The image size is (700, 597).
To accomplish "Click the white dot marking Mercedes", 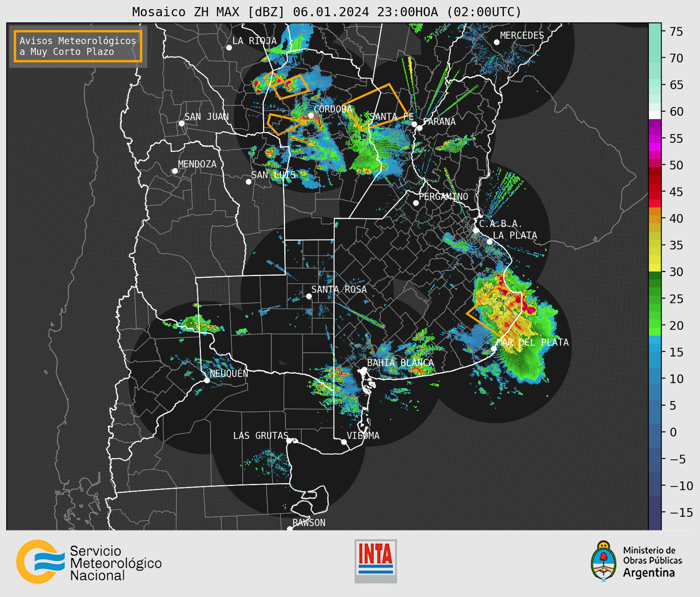I will click(497, 42).
